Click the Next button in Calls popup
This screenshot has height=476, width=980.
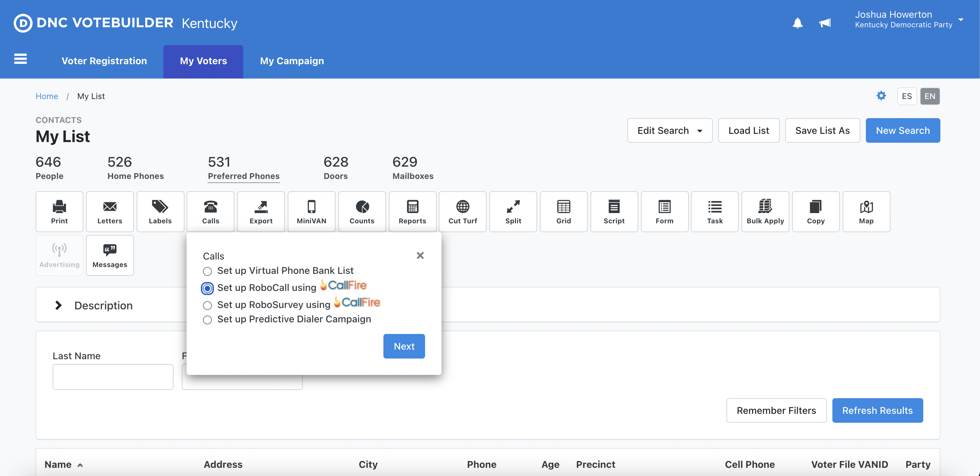[404, 346]
